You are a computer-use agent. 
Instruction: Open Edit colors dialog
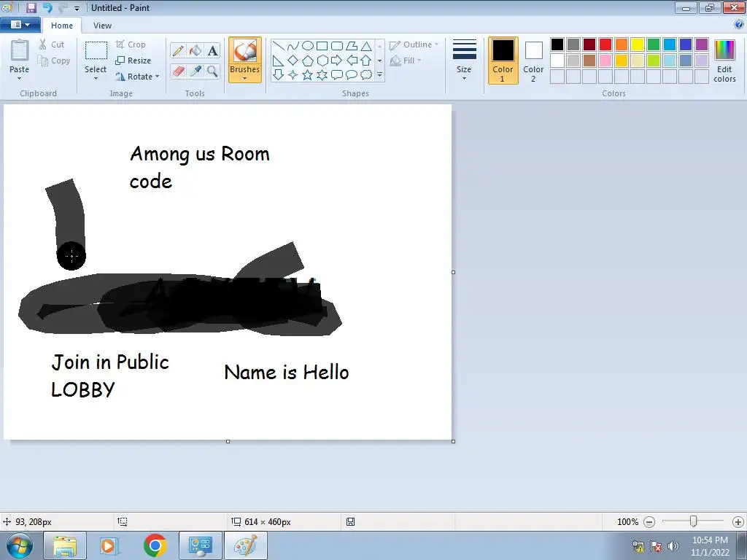click(x=724, y=61)
